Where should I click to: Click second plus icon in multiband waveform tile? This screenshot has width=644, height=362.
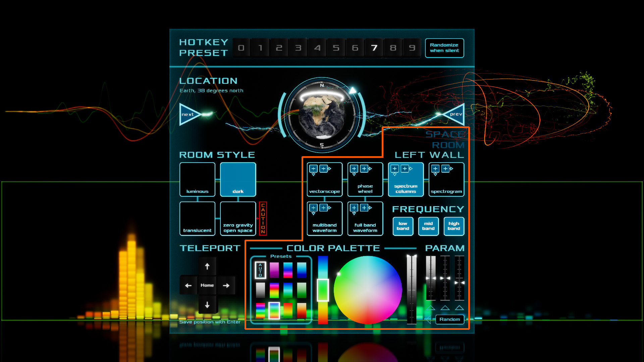tap(324, 208)
